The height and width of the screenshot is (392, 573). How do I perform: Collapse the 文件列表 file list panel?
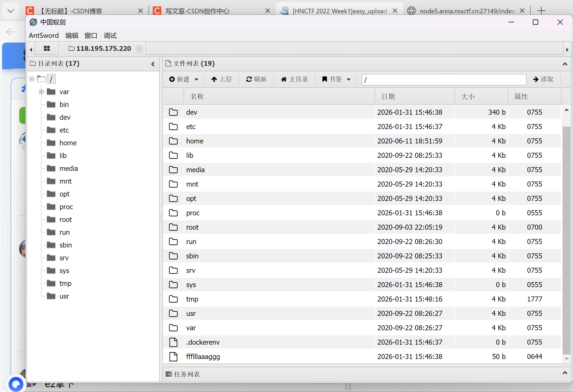pyautogui.click(x=565, y=64)
